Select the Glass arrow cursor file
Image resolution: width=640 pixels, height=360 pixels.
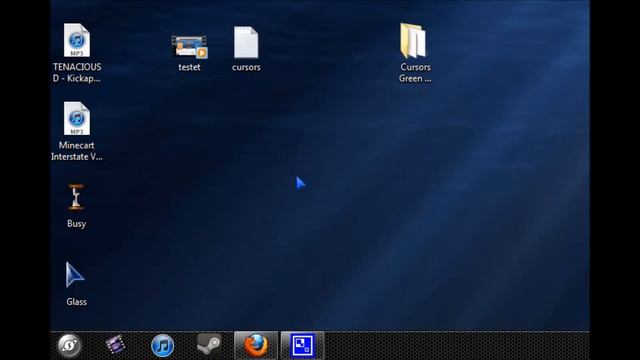(75, 275)
